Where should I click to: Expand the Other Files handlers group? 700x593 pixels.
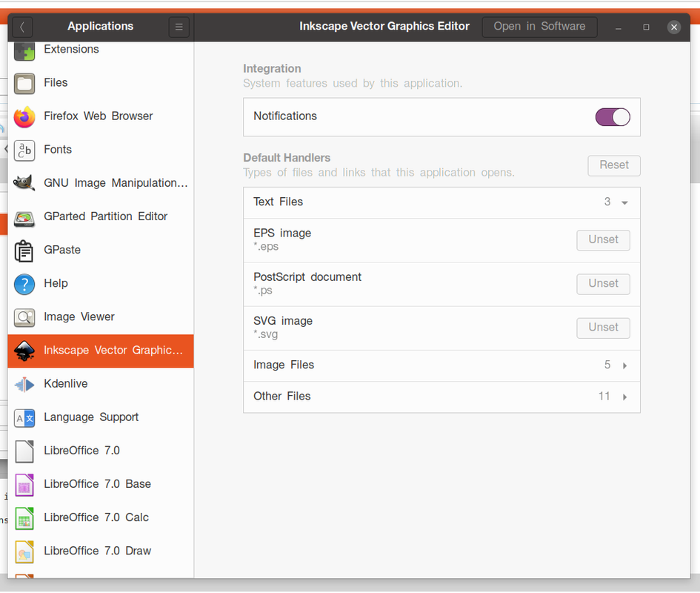(441, 397)
